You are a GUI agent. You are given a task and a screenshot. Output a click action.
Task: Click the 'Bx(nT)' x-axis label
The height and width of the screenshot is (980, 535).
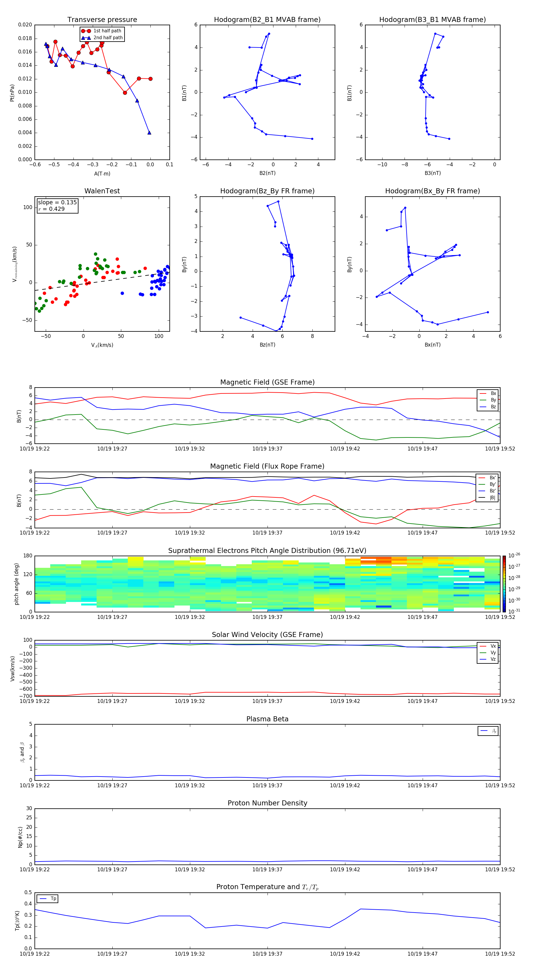pos(432,345)
